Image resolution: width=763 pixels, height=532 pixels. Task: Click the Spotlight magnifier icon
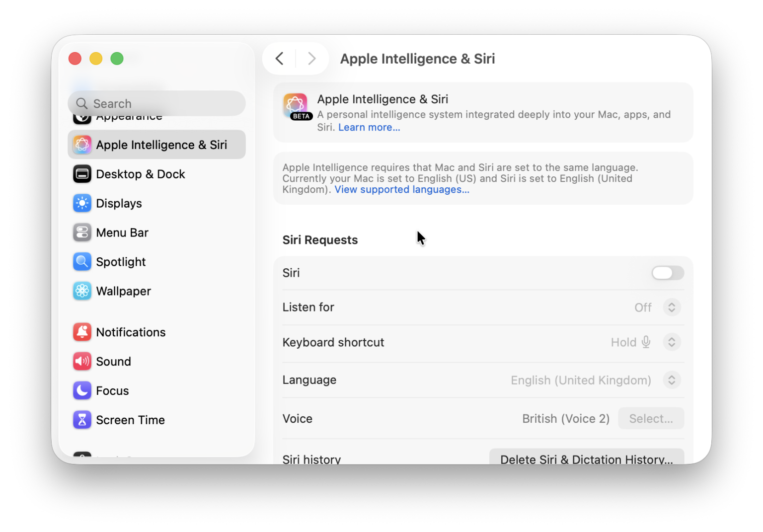click(82, 262)
